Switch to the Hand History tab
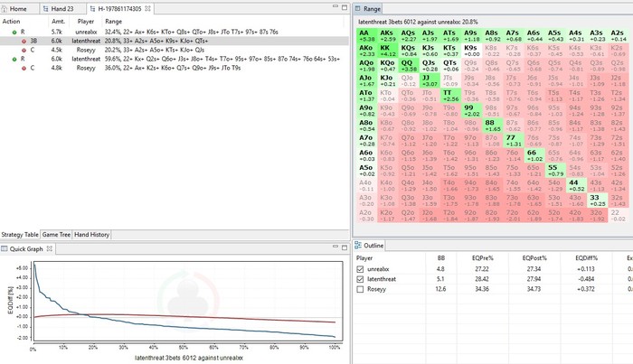The height and width of the screenshot is (364, 633). click(x=91, y=234)
